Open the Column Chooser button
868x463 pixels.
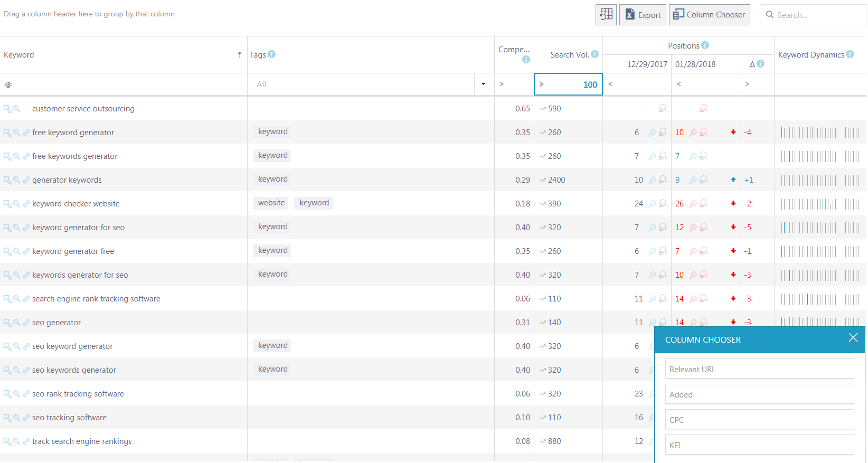pos(709,15)
